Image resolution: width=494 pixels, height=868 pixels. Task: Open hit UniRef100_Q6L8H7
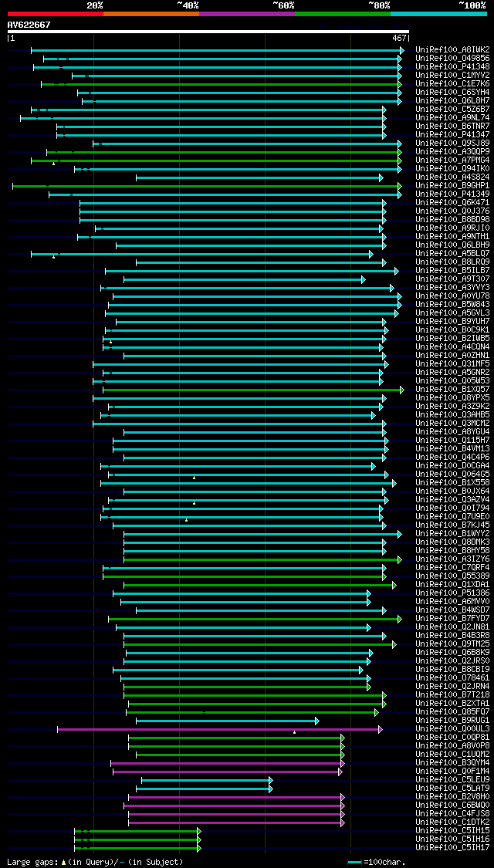tap(452, 101)
